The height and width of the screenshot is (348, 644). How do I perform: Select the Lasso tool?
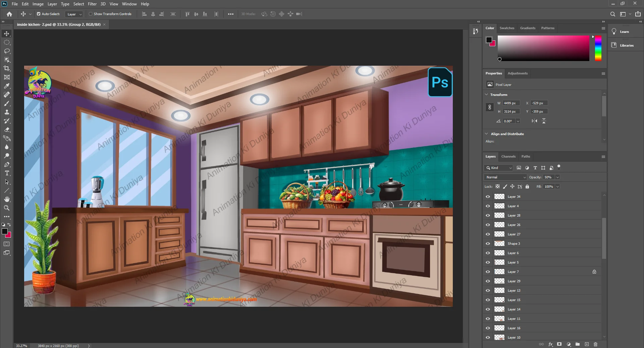pyautogui.click(x=7, y=51)
